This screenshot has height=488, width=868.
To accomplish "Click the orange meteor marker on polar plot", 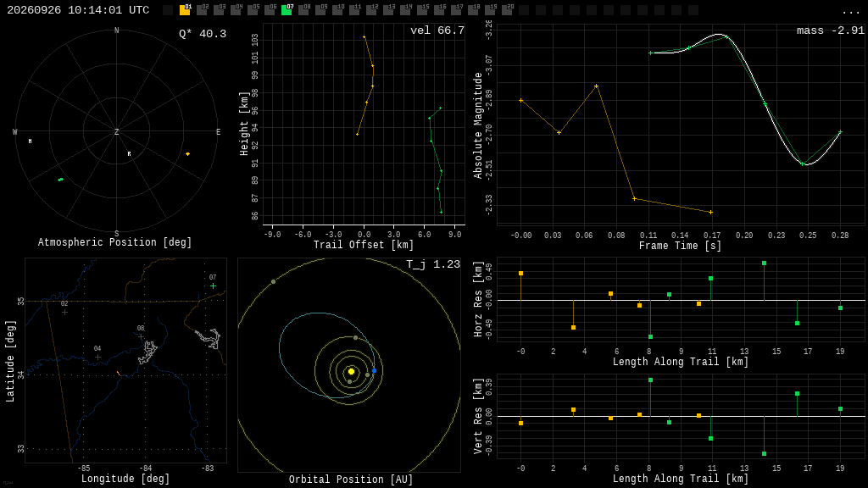I will 187,154.
